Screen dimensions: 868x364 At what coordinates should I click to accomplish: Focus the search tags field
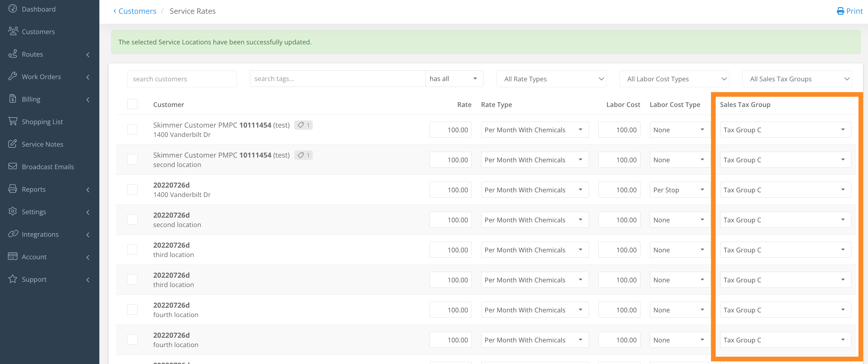(337, 78)
